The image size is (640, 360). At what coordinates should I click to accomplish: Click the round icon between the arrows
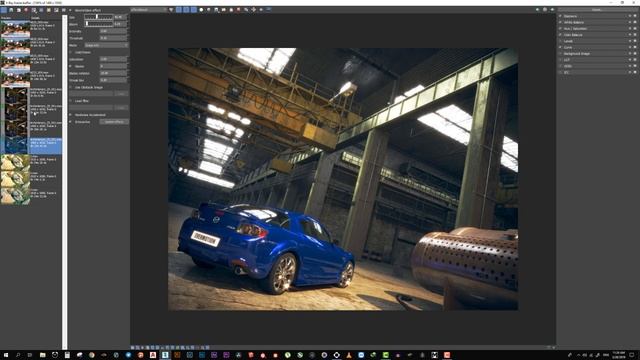[545, 9]
